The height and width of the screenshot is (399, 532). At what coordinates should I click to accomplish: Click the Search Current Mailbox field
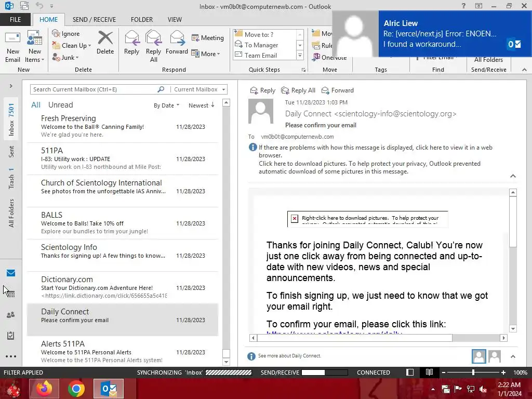tap(94, 89)
